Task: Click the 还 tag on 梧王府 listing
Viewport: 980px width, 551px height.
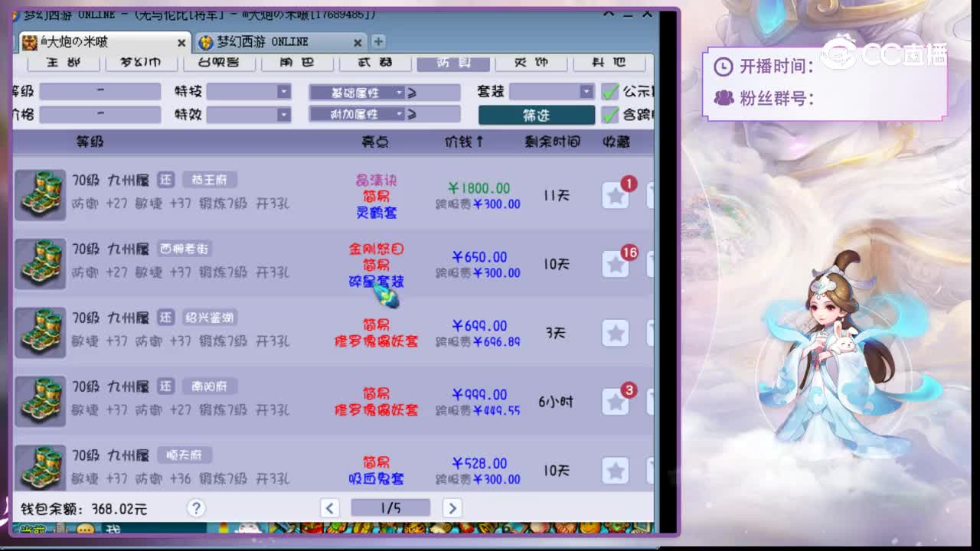Action: [166, 180]
